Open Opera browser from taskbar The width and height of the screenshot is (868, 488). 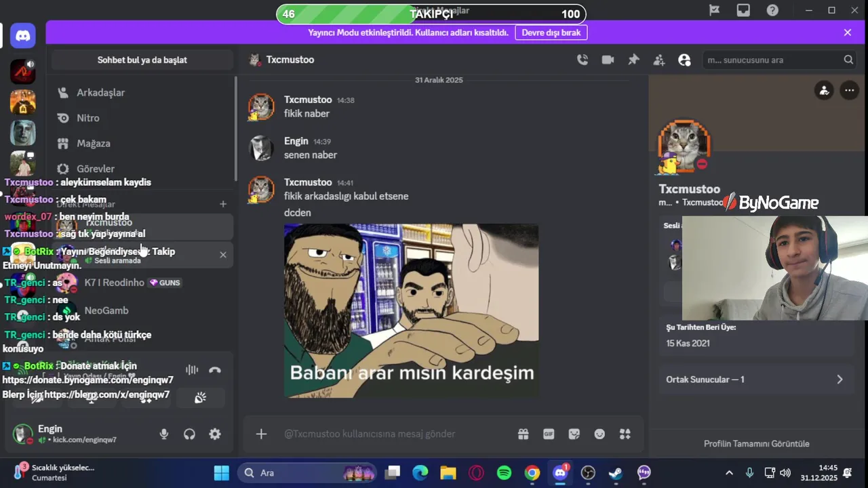point(476,473)
